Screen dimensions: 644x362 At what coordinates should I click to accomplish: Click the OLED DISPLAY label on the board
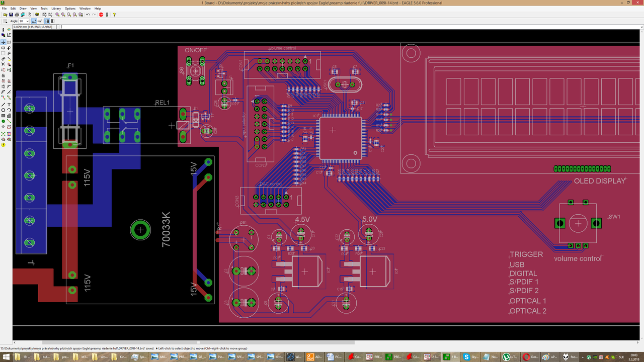point(600,181)
